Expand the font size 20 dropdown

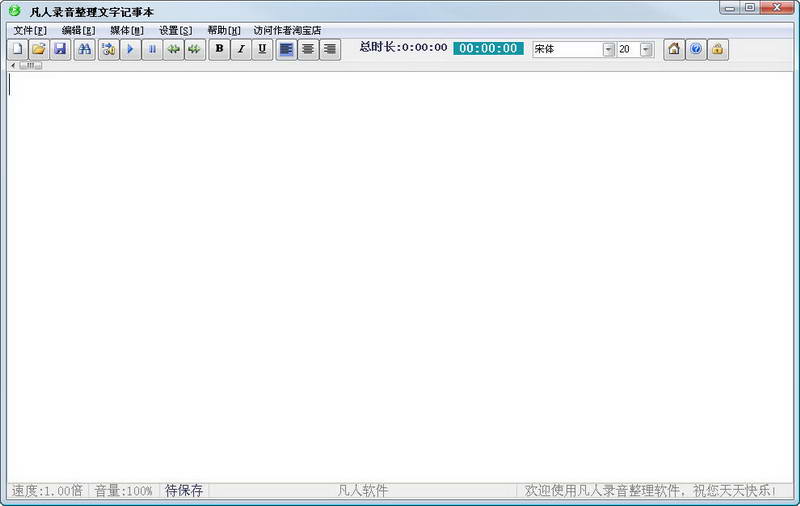click(x=646, y=49)
